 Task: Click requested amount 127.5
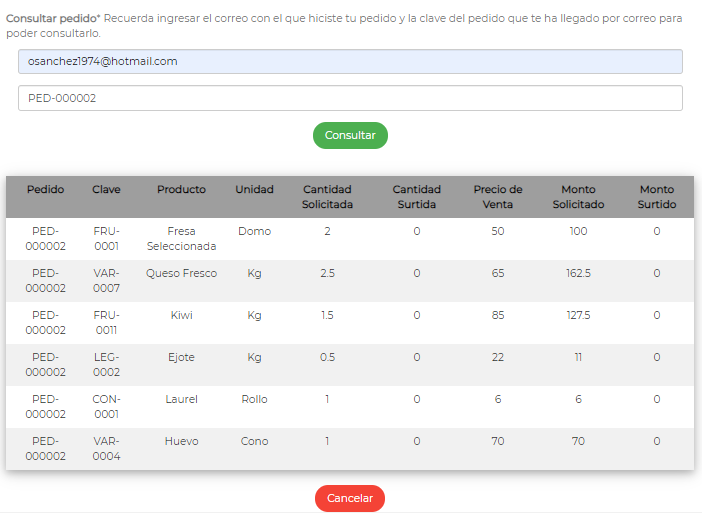click(x=578, y=315)
